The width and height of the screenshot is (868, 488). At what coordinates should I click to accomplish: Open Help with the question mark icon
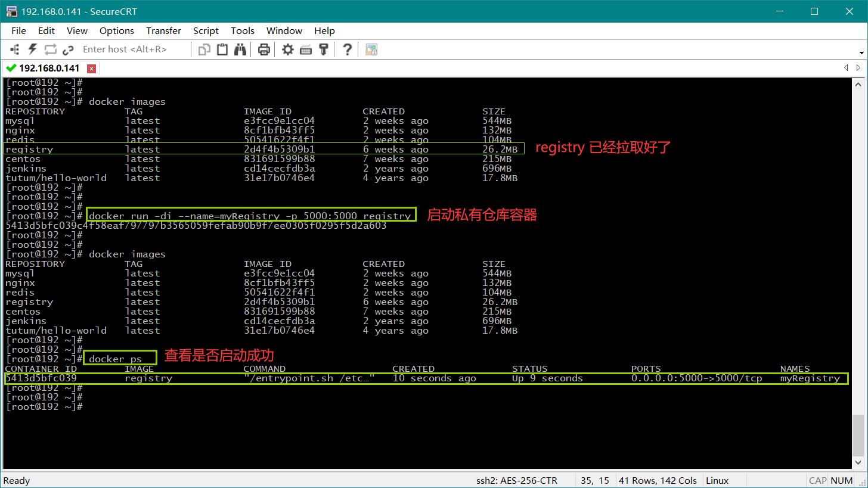tap(348, 49)
